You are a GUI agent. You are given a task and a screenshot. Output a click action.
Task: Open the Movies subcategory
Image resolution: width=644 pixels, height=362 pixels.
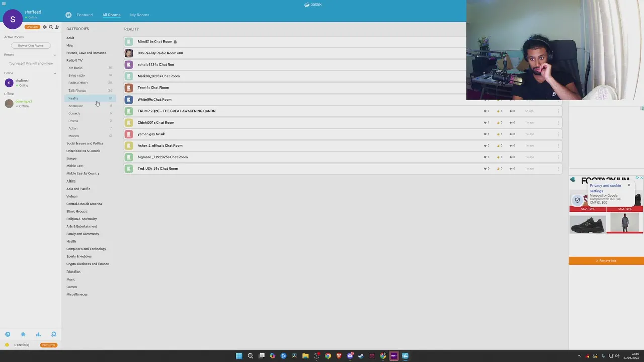coord(74,136)
